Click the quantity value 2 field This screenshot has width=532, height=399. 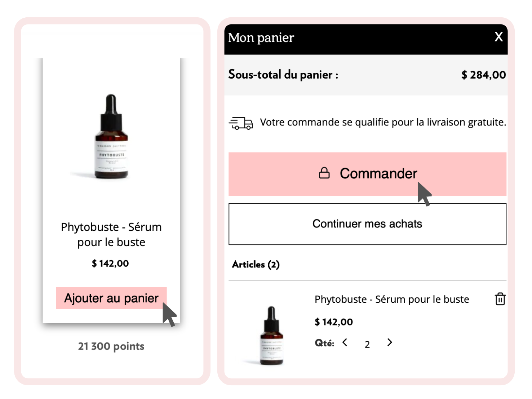click(367, 344)
